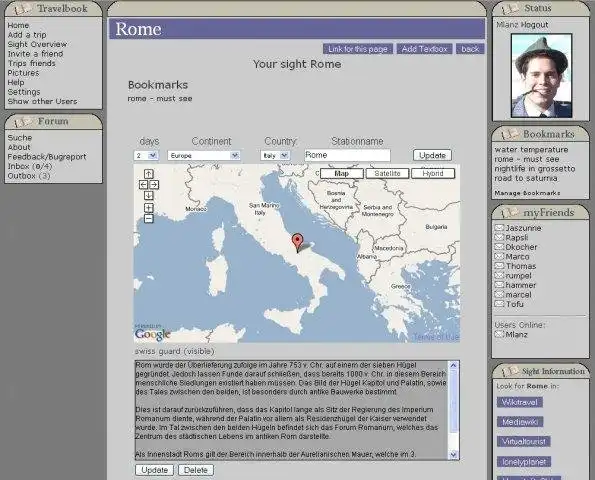Open Outbox (3)
The image size is (595, 480).
click(x=29, y=176)
